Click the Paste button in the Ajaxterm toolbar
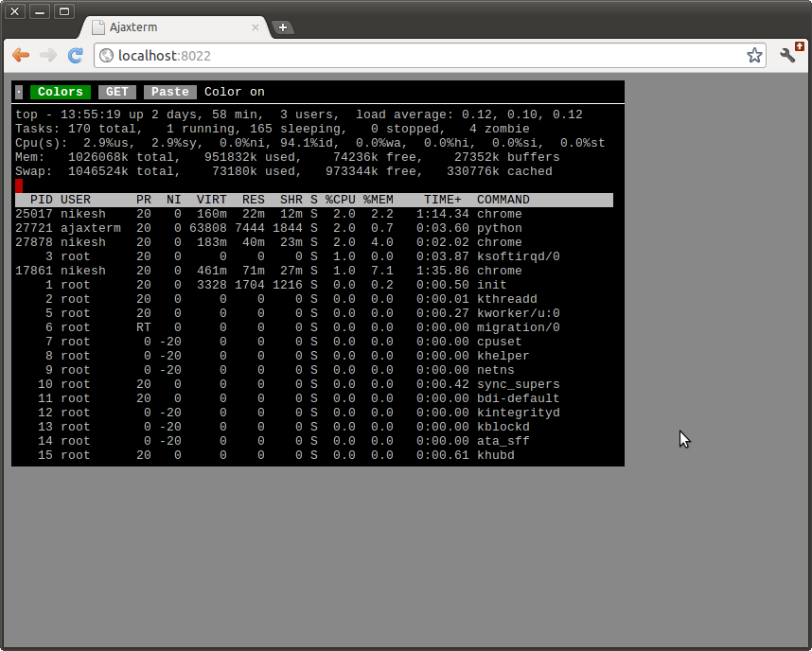Image resolution: width=812 pixels, height=651 pixels. tap(169, 92)
